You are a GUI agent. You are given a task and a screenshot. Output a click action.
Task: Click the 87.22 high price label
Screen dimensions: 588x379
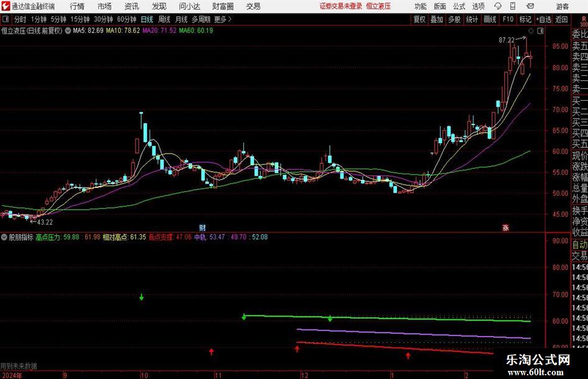[506, 40]
